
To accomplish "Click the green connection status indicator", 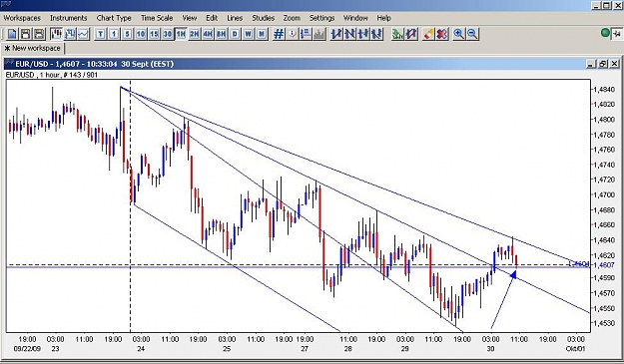I will (x=605, y=33).
